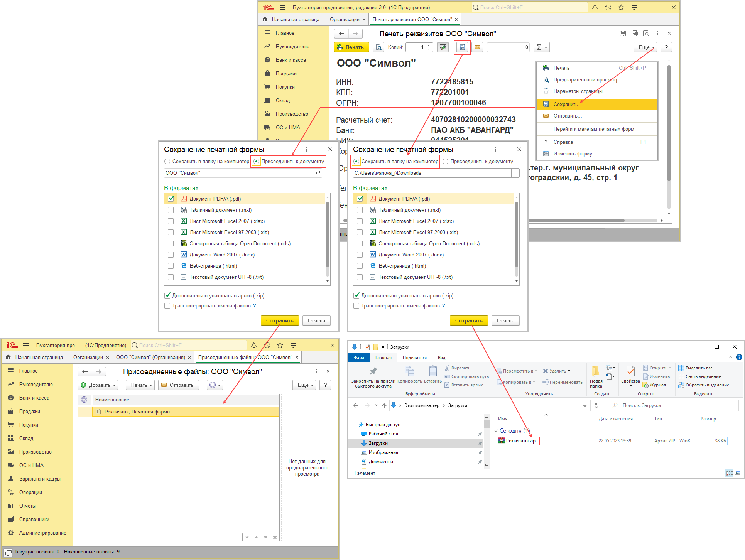Enable Транслитерировать имена файлов in left dialog
This screenshot has width=745, height=560.
[x=167, y=305]
